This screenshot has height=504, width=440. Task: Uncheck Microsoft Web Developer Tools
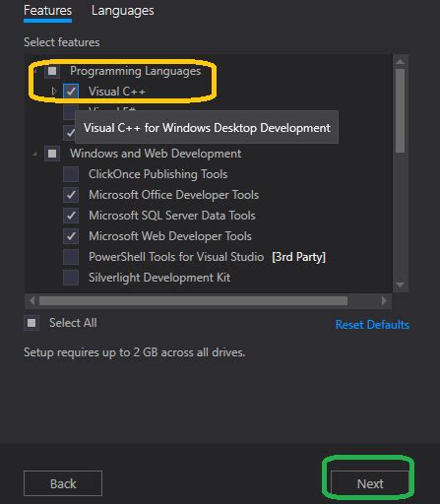click(71, 236)
